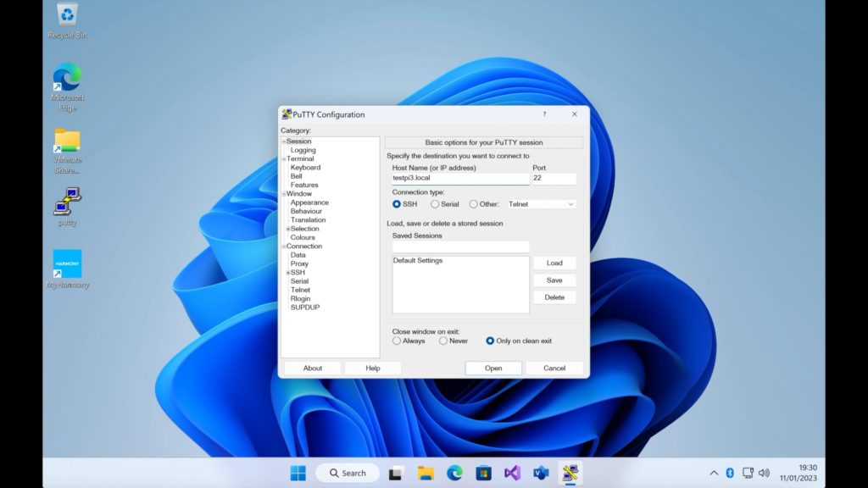Select Rlogin in the category tree

(300, 299)
